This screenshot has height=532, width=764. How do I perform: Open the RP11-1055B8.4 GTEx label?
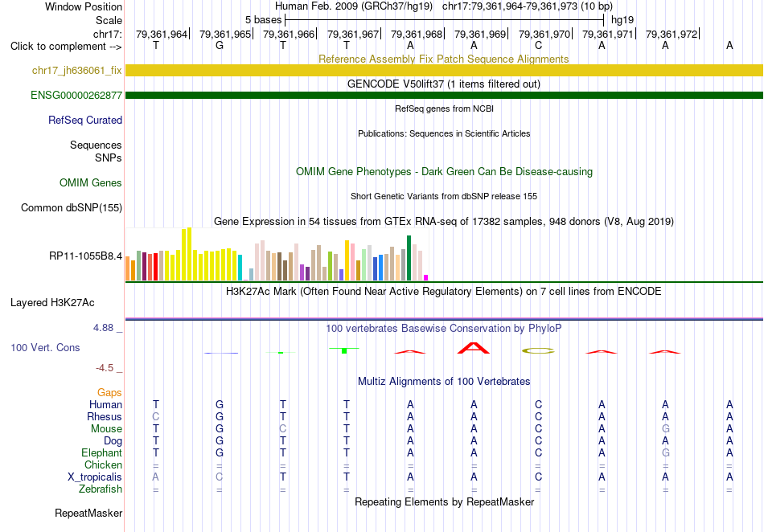(x=86, y=256)
